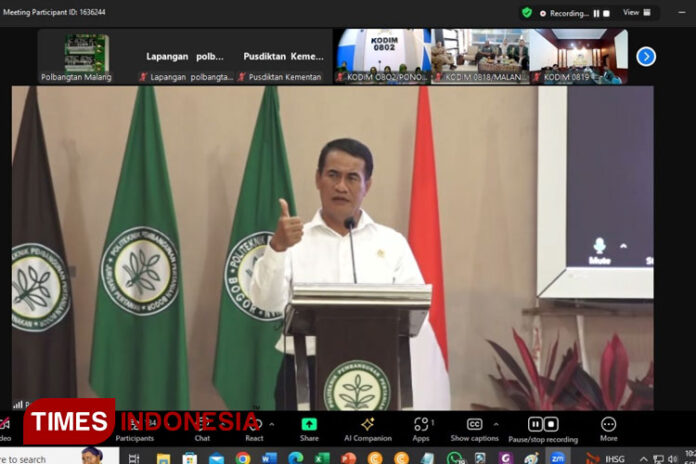Screen dimensions: 696x464
Task: Select the Lapangan polbangta... participant tile
Action: (x=185, y=56)
